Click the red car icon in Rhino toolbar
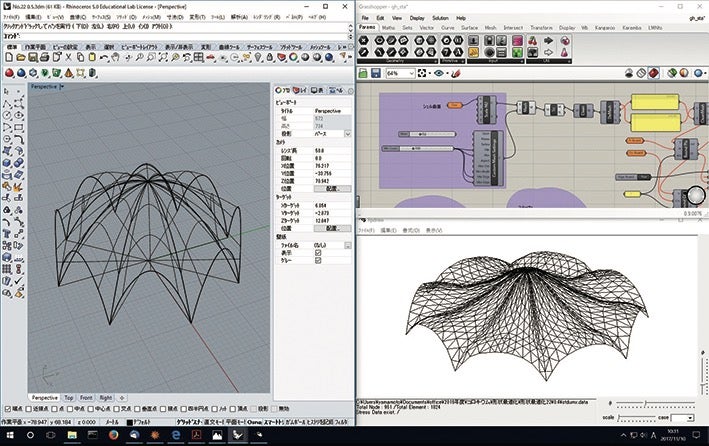Screen dimensions: 709x446 [211, 57]
